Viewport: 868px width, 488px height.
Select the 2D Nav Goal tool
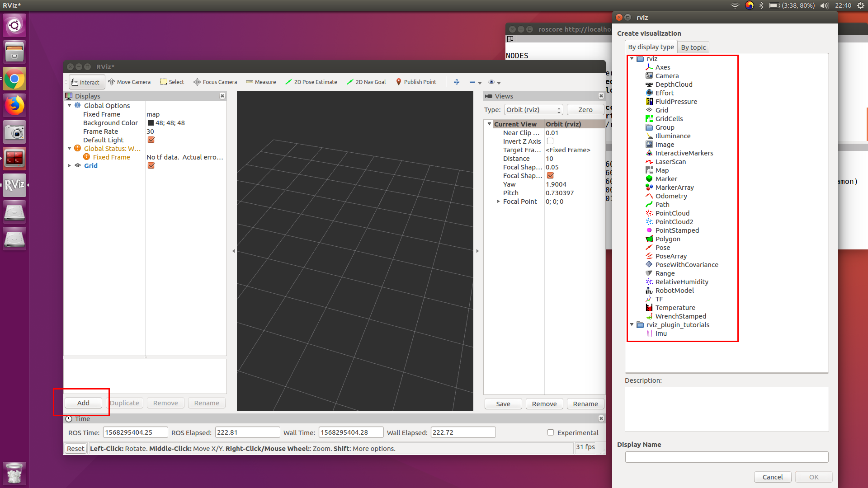(366, 82)
